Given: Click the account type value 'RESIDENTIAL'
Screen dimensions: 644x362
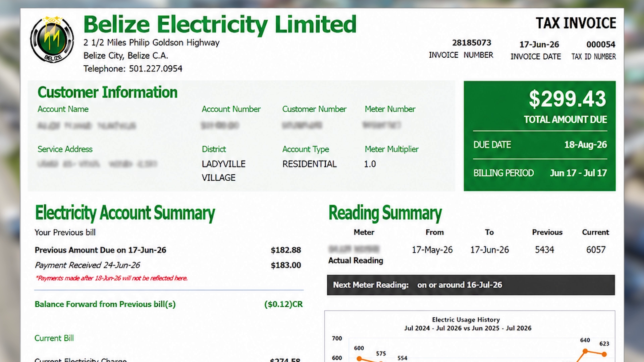Looking at the screenshot, I should [309, 164].
